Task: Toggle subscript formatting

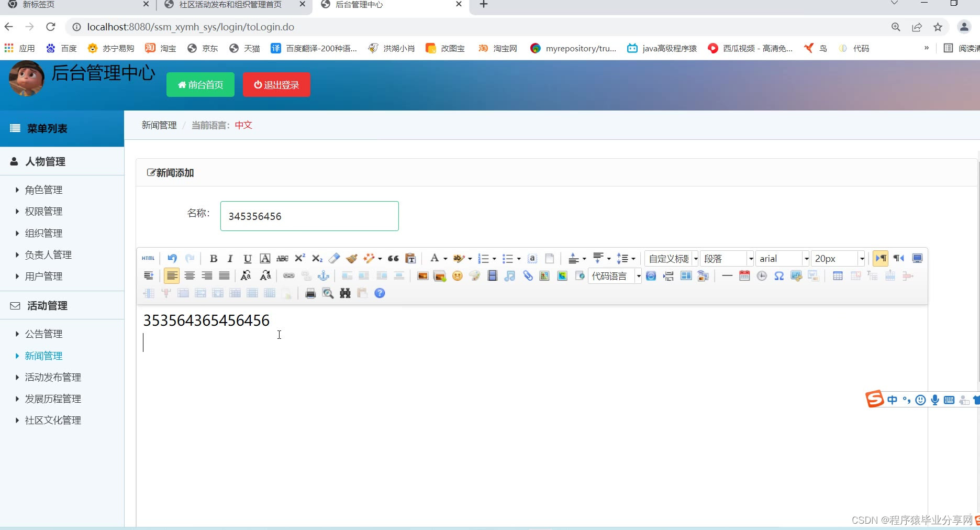Action: tap(317, 258)
